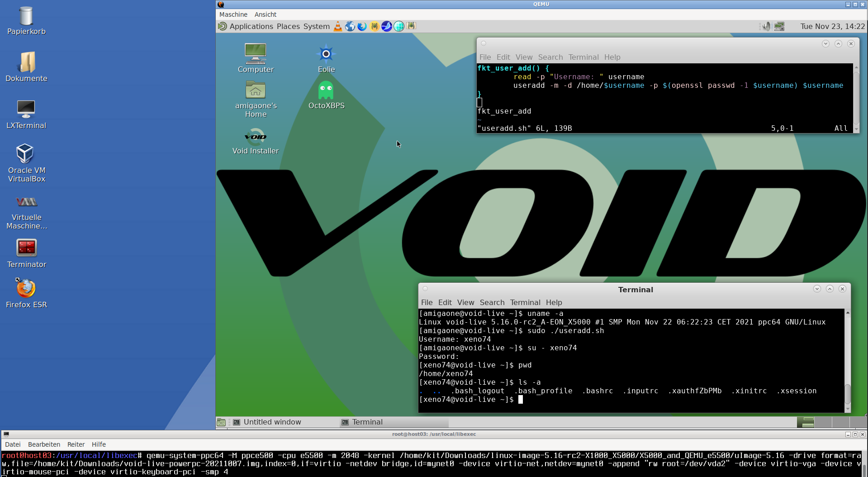
Task: Open View menu in the lower Terminal window
Action: pyautogui.click(x=465, y=302)
